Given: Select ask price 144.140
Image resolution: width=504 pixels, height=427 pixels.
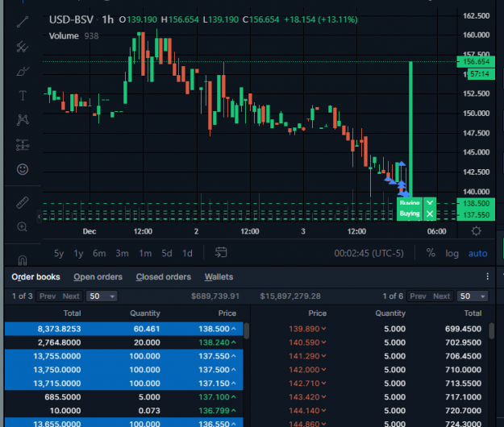Looking at the screenshot, I should (x=307, y=411).
